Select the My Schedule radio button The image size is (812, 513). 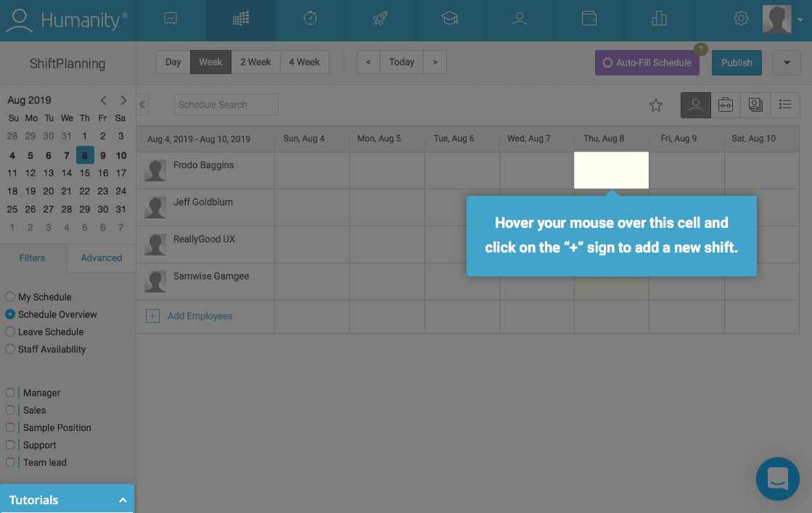(10, 297)
